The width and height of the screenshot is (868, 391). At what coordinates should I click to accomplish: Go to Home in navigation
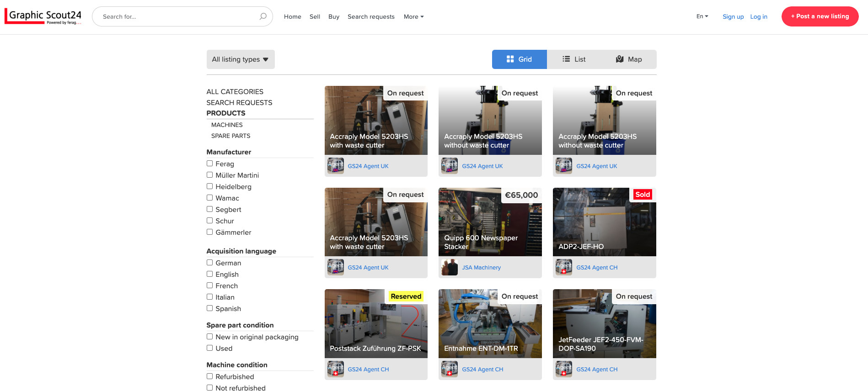293,16
